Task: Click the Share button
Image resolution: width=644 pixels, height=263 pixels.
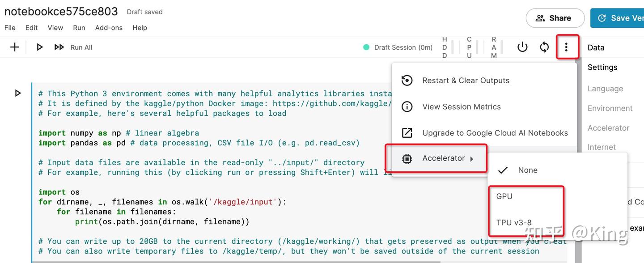Action: pos(555,18)
